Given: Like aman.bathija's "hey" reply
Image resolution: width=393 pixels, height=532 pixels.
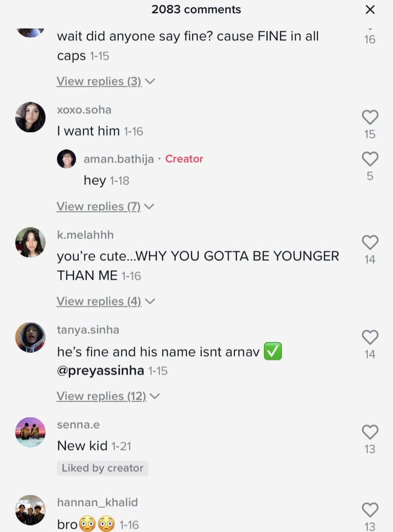Looking at the screenshot, I should (x=370, y=159).
